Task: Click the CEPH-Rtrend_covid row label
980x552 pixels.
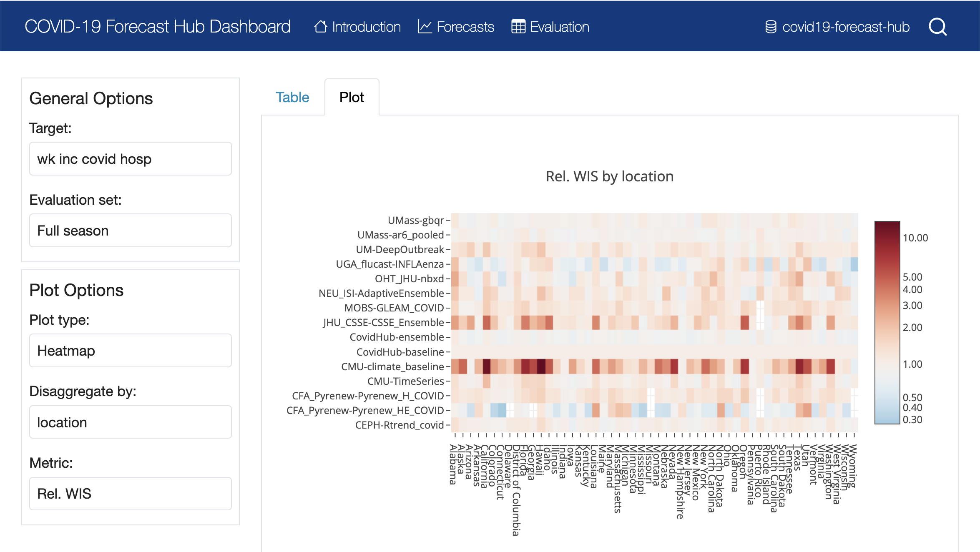Action: pyautogui.click(x=399, y=425)
